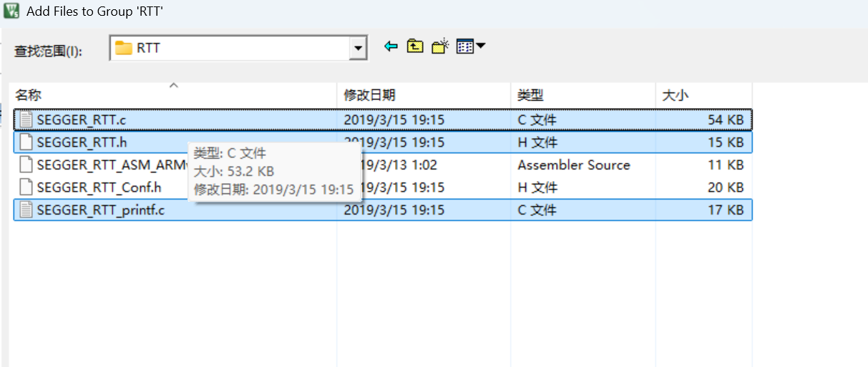This screenshot has width=868, height=367.
Task: Open the view menu dropdown arrow
Action: pyautogui.click(x=481, y=47)
